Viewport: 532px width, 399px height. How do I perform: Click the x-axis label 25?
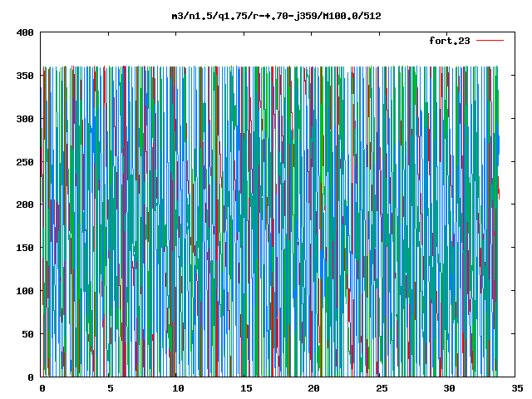pyautogui.click(x=382, y=388)
